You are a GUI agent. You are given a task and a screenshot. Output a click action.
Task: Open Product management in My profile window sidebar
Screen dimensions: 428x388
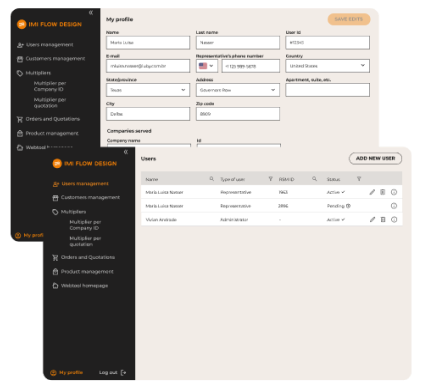click(48, 133)
